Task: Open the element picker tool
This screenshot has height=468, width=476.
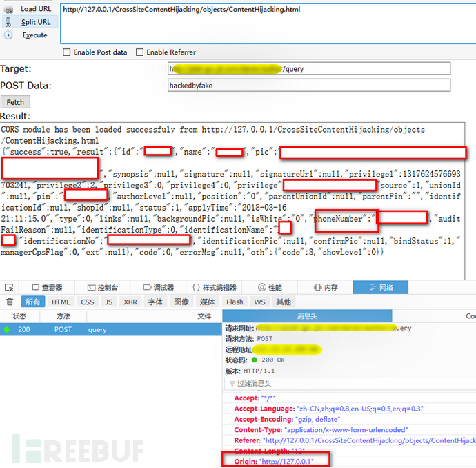Action: [x=9, y=287]
